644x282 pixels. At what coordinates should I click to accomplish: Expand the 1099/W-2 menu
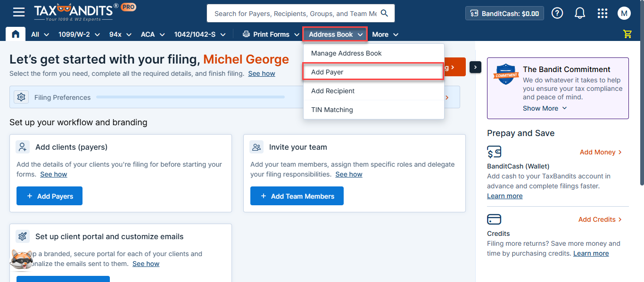point(80,34)
